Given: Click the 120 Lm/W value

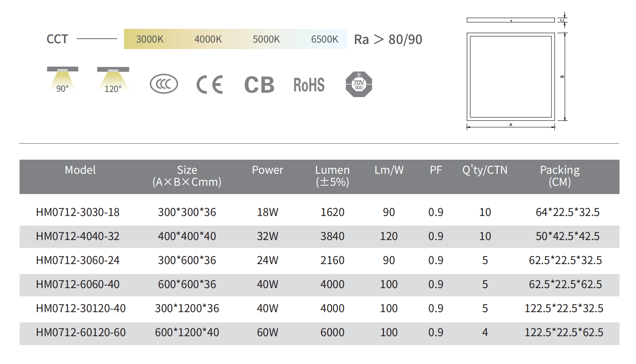Looking at the screenshot, I should [x=389, y=236].
